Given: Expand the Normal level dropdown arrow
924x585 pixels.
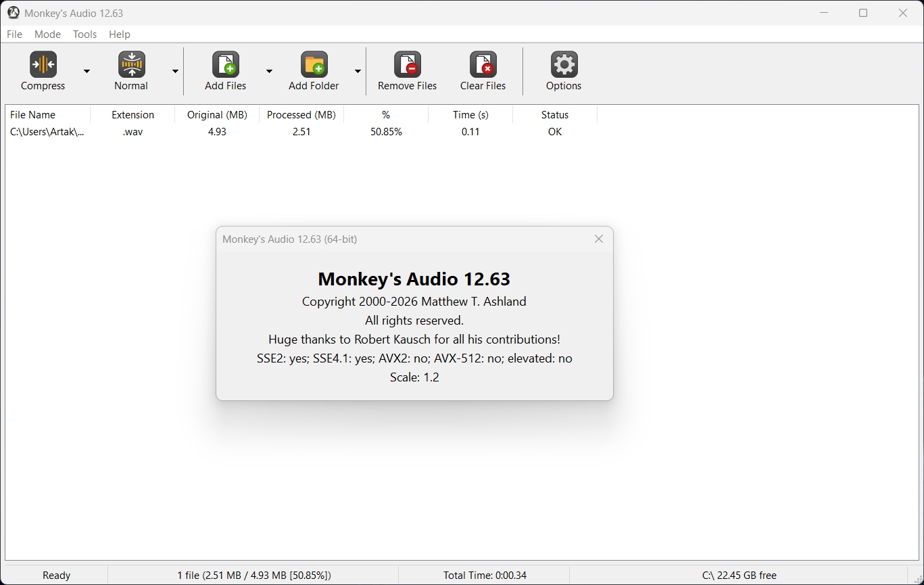Looking at the screenshot, I should pyautogui.click(x=175, y=71).
